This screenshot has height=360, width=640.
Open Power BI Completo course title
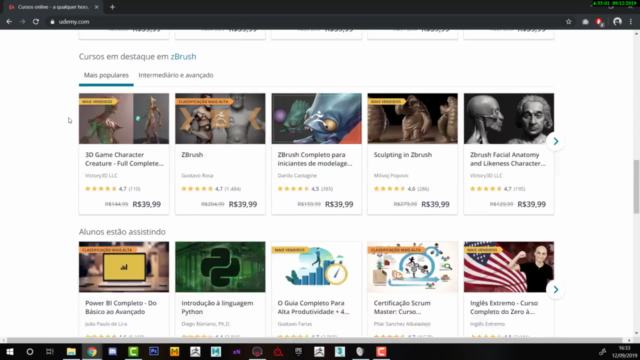tap(121, 307)
